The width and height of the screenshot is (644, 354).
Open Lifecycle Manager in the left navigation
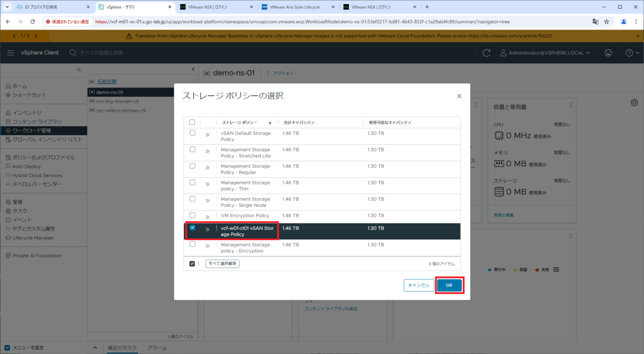[x=33, y=238]
